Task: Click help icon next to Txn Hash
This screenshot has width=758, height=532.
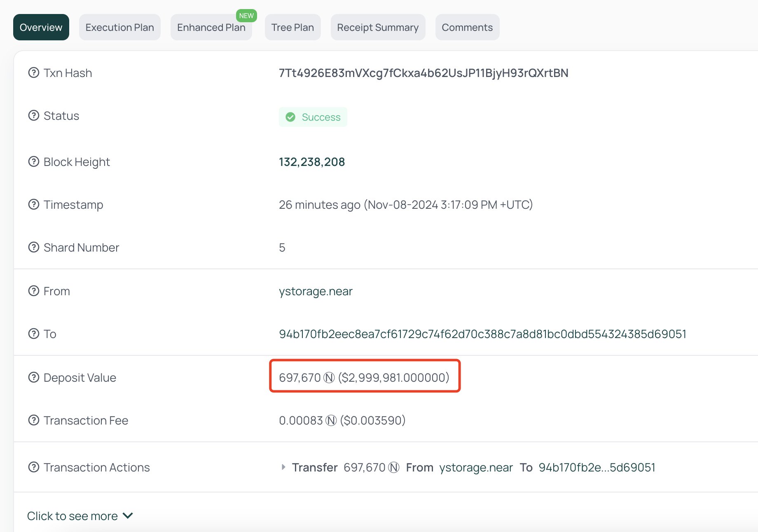Action: [33, 73]
